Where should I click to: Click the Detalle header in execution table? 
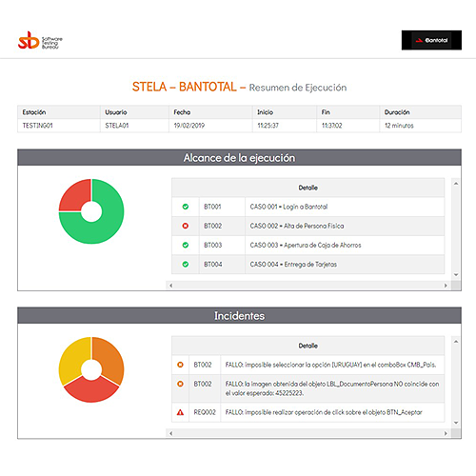pos(307,188)
